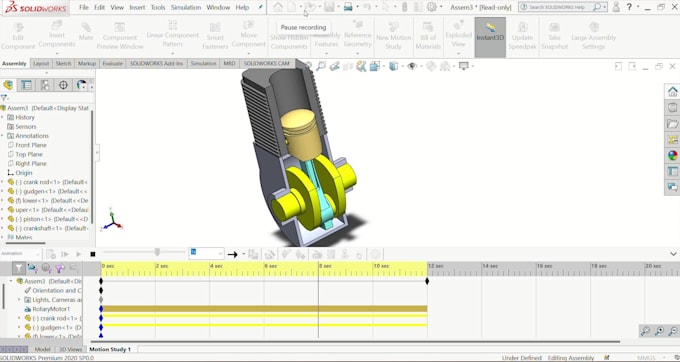Click the Search SOLIDWORKS Help field
Viewport: 680px width, 362px height.
(x=556, y=7)
